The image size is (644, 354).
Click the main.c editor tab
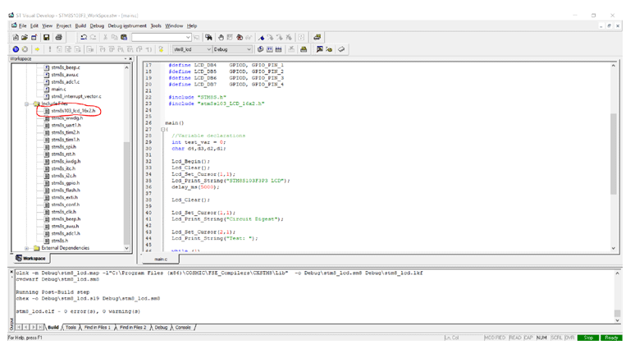click(161, 259)
